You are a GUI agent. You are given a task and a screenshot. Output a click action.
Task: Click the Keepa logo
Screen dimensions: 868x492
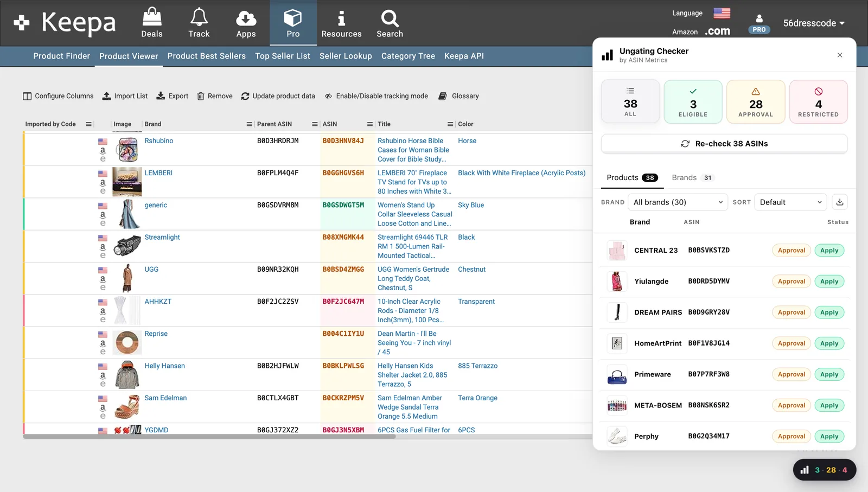point(65,23)
